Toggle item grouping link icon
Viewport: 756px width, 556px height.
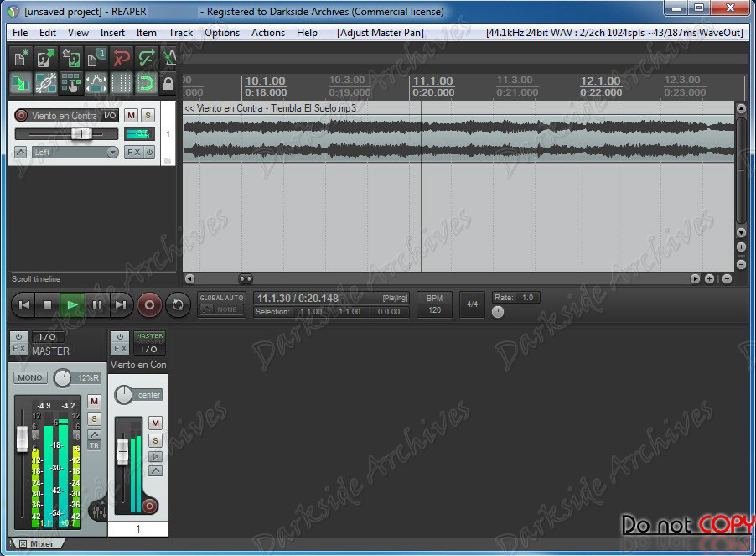pyautogui.click(x=46, y=83)
